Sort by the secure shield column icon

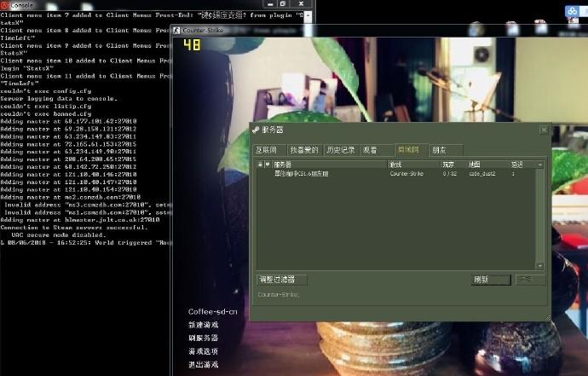click(x=268, y=165)
